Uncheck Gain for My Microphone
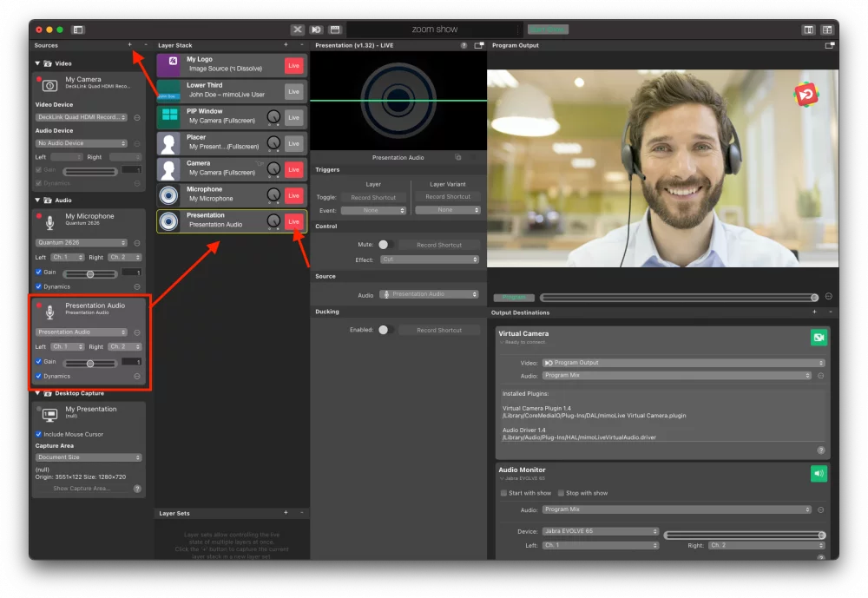Image resolution: width=868 pixels, height=598 pixels. 39,272
